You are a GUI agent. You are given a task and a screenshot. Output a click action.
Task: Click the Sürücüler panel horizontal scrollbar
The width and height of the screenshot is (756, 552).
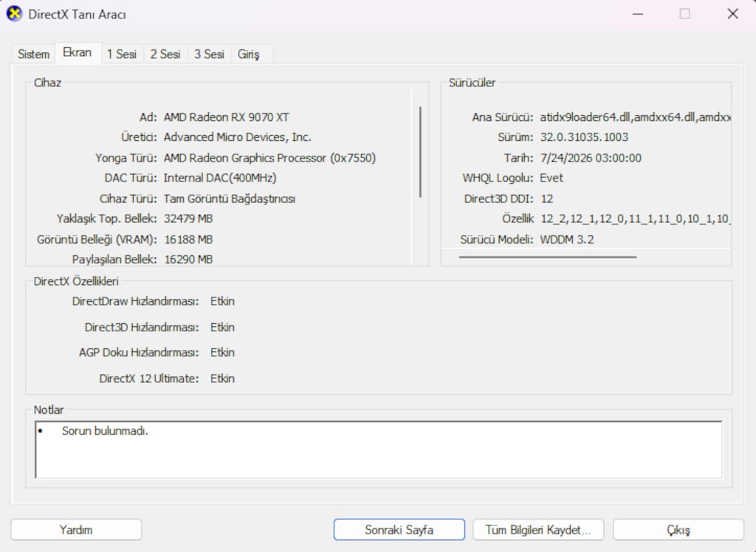click(548, 257)
